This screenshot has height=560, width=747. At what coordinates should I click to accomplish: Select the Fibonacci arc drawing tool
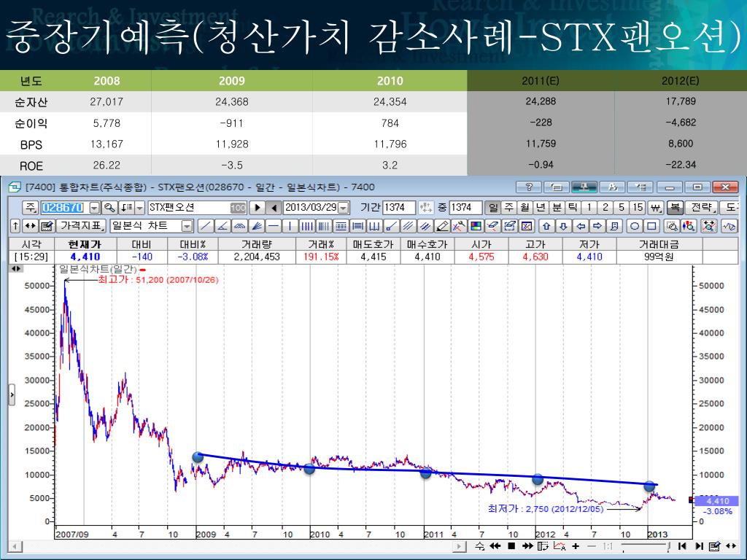(x=239, y=226)
